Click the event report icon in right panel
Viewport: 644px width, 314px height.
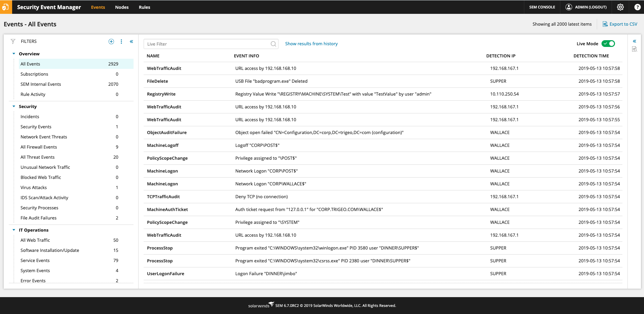[635, 49]
